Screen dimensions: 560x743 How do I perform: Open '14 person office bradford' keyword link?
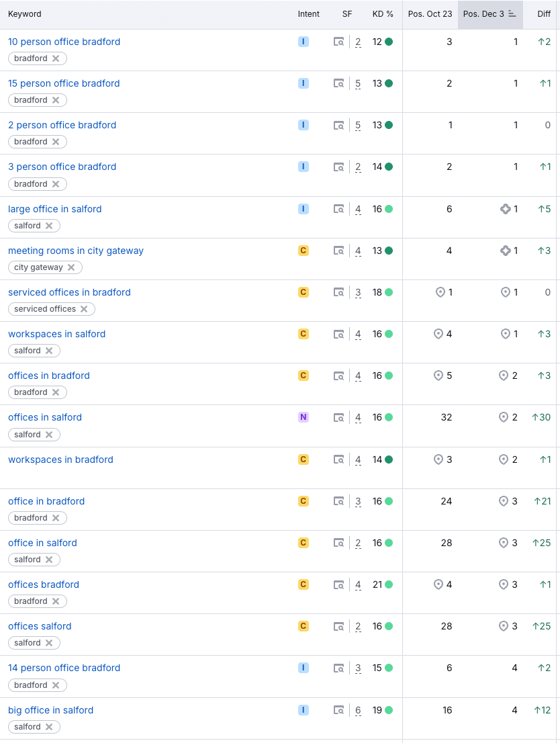pyautogui.click(x=64, y=668)
